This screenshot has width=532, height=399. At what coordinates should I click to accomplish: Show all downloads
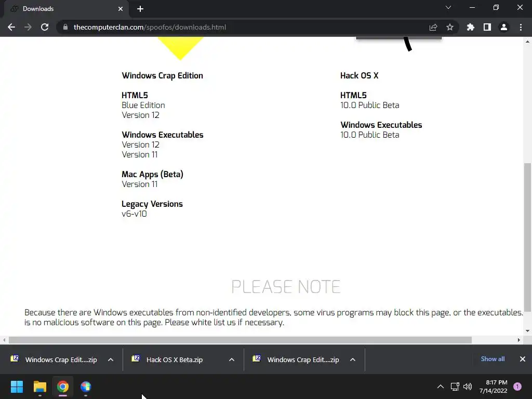point(493,359)
